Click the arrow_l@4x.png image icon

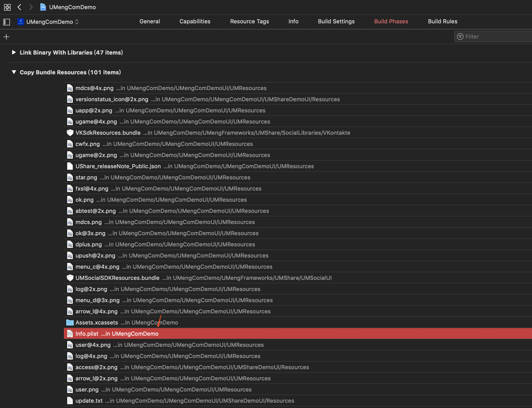(x=70, y=311)
